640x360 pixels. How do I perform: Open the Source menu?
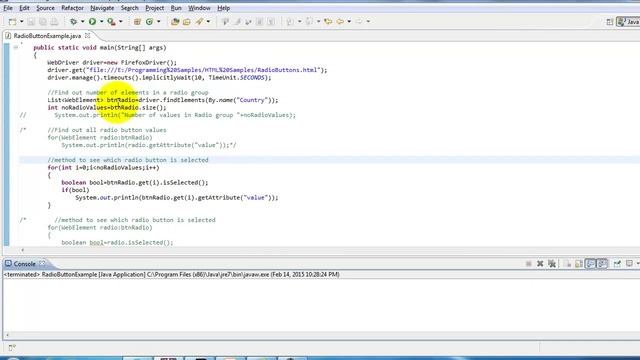(45, 8)
